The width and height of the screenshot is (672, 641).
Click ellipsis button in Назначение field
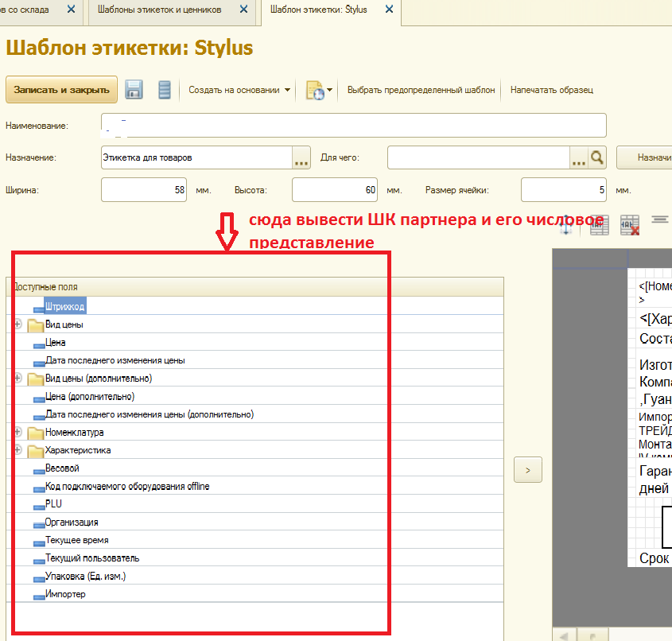[x=301, y=158]
